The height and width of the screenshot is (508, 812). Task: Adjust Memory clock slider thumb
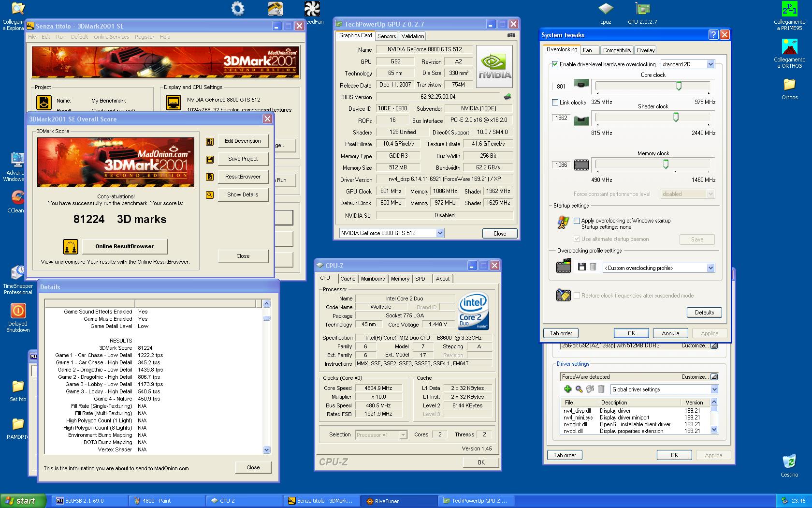coord(666,164)
